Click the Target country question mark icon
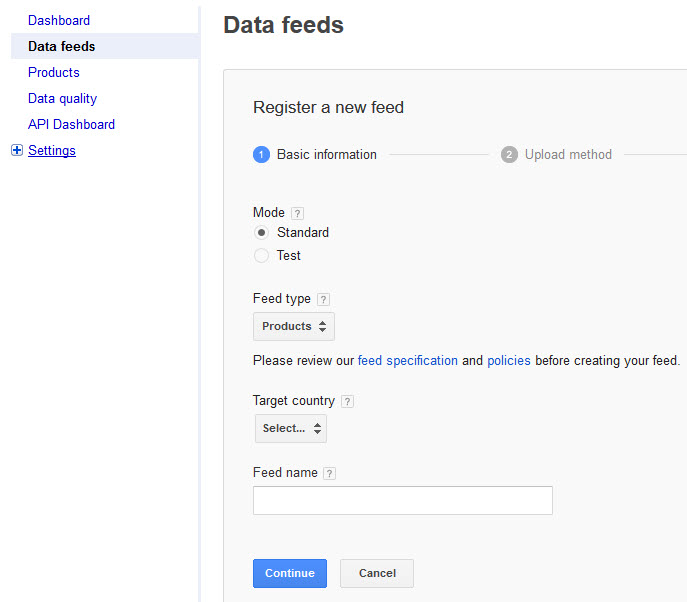 point(347,401)
